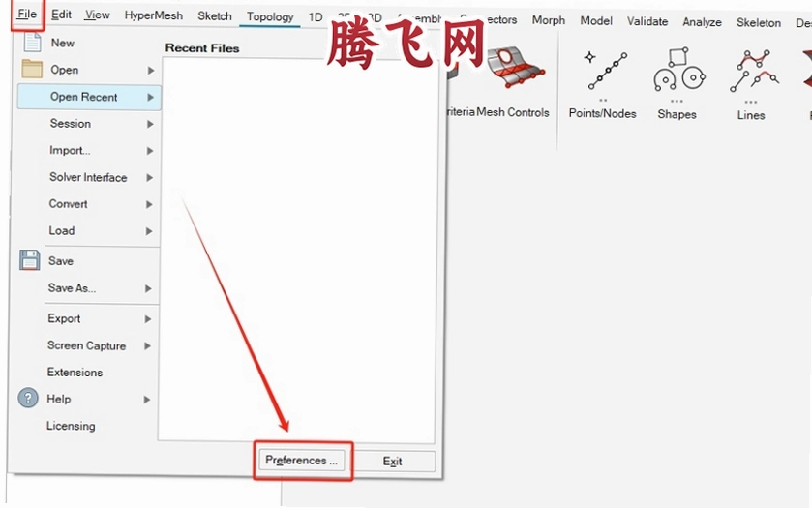812x508 pixels.
Task: Expand the Solver Interface submenu arrow
Action: coord(149,178)
